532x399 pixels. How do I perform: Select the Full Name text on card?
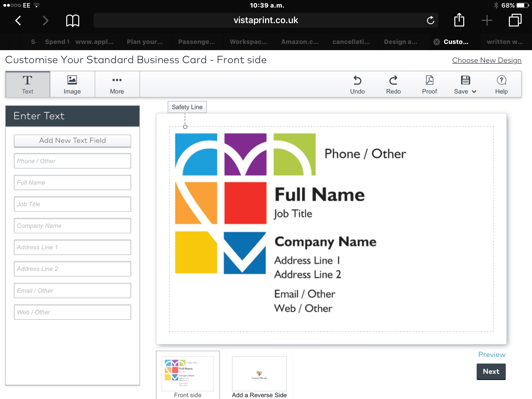(x=320, y=195)
